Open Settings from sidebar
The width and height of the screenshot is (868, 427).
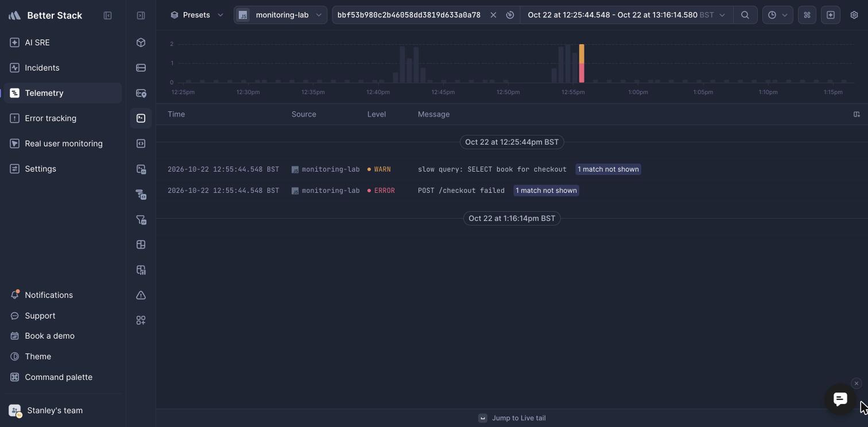[x=63, y=169]
